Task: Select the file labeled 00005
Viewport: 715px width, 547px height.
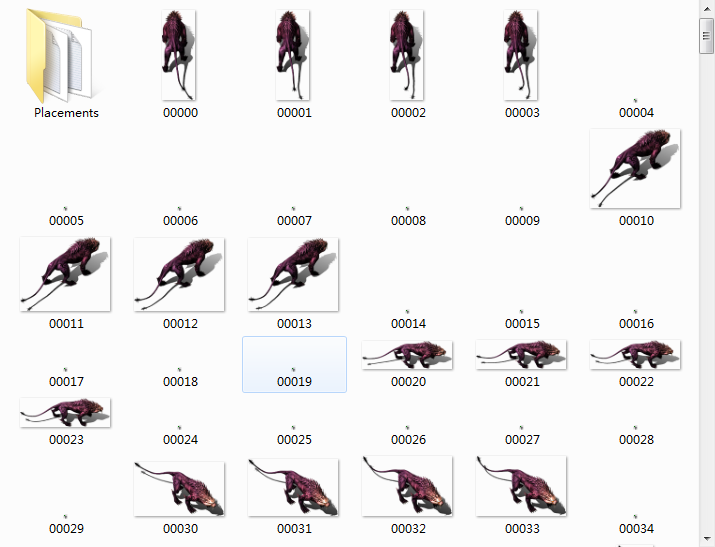Action: (67, 221)
